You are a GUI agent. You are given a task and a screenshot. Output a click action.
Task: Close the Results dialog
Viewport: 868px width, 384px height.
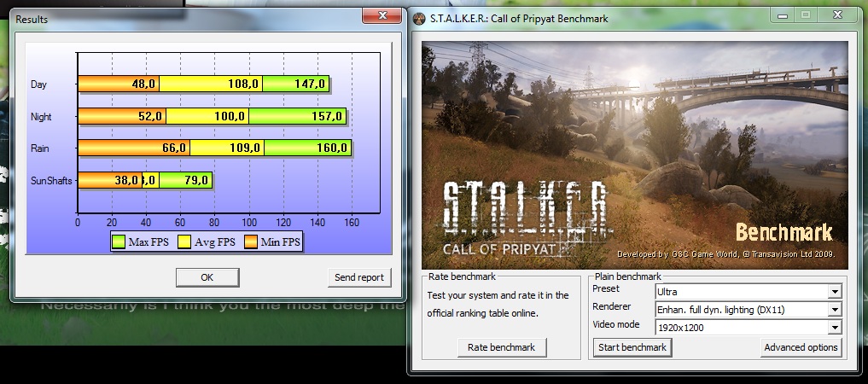coord(382,15)
